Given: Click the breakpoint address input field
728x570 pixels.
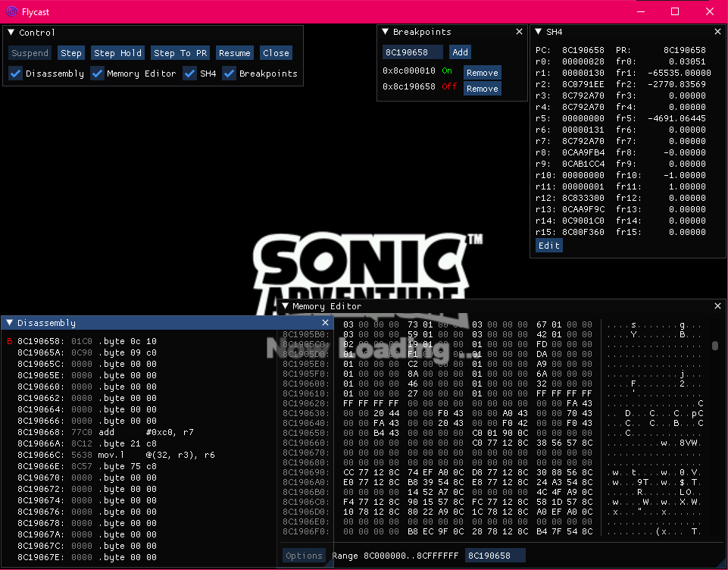Looking at the screenshot, I should coord(413,52).
